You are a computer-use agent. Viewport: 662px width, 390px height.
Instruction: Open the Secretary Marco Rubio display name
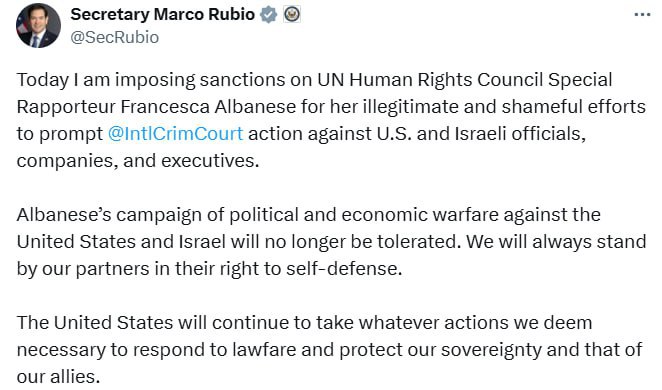tap(163, 14)
